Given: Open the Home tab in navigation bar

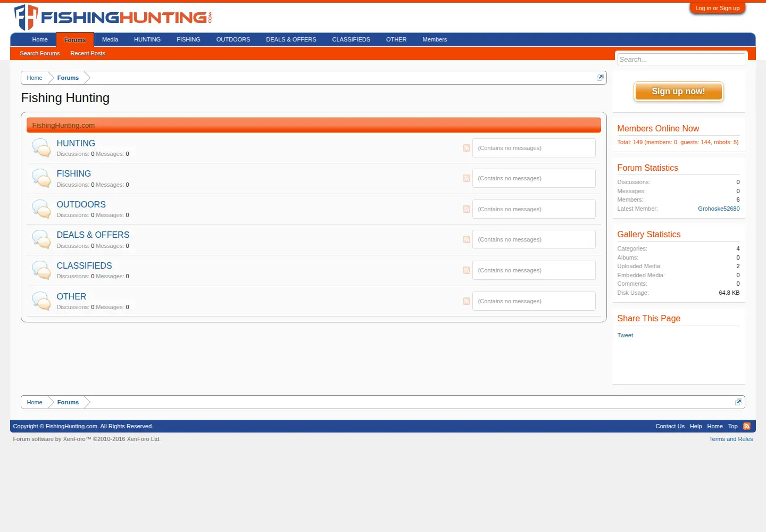Looking at the screenshot, I should click(x=40, y=39).
